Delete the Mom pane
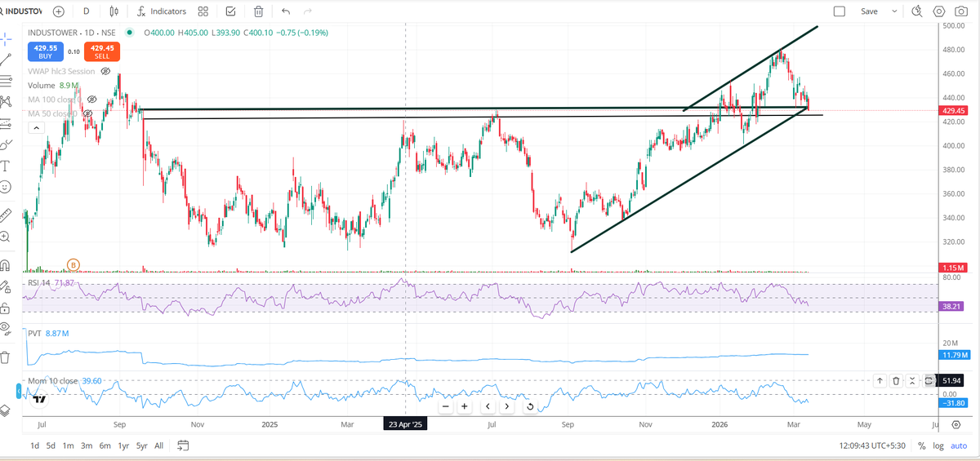Viewport: 980px width, 461px height. [x=896, y=380]
